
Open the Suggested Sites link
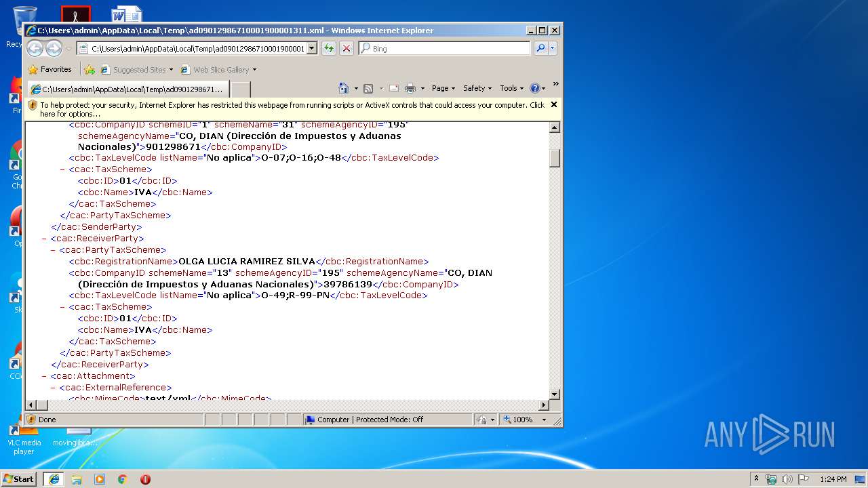point(136,69)
